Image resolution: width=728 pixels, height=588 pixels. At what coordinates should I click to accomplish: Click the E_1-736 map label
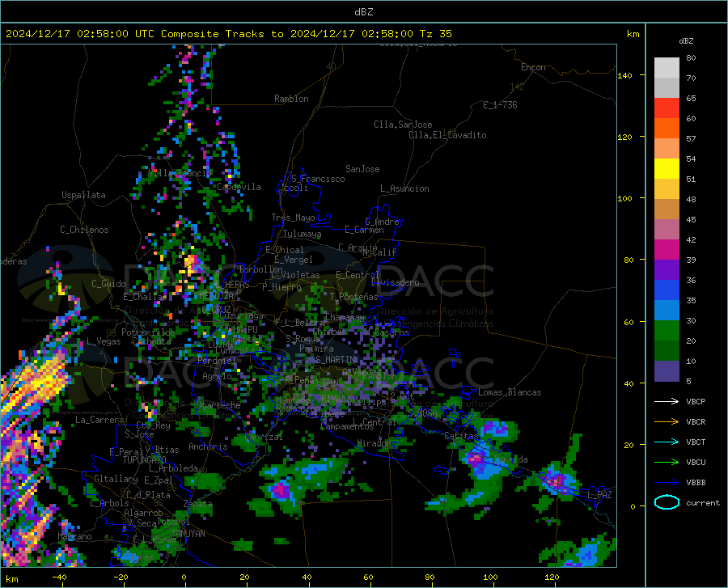tap(500, 105)
